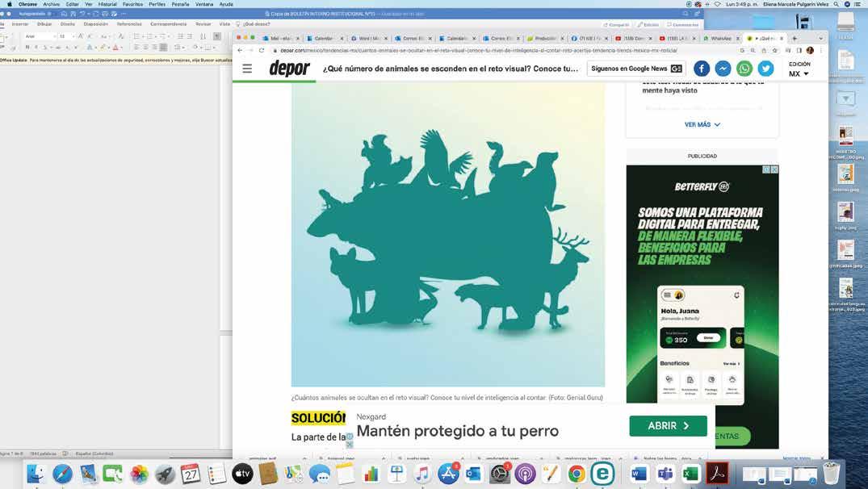Click the article headline in depor header
The width and height of the screenshot is (868, 489).
450,69
